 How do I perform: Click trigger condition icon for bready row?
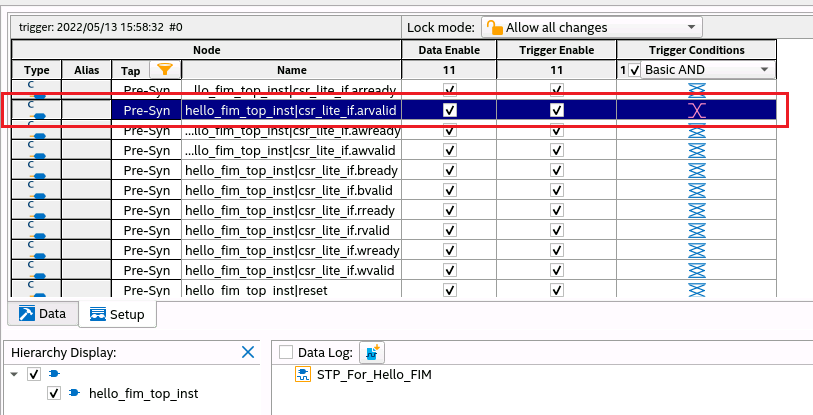tap(697, 170)
